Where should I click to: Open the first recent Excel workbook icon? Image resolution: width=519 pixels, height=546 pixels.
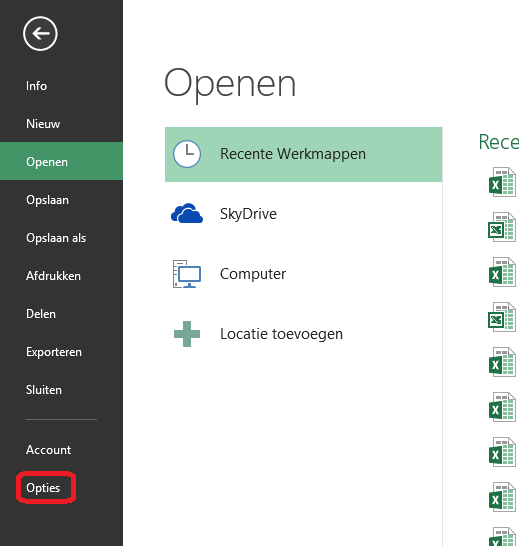click(502, 182)
